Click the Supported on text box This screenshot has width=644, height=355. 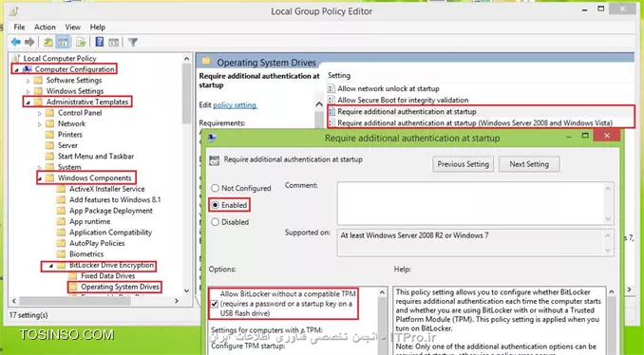tap(476, 243)
